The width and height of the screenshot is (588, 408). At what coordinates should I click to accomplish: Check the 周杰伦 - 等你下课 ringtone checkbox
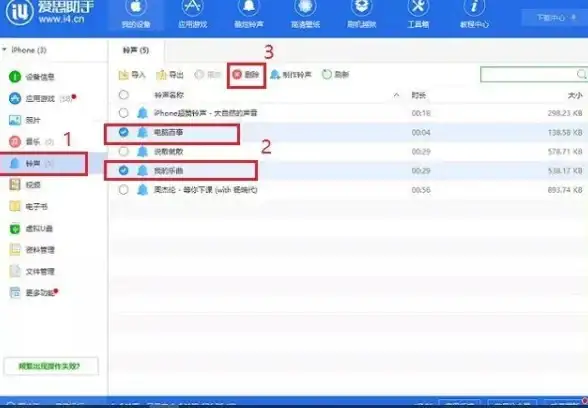click(x=123, y=190)
